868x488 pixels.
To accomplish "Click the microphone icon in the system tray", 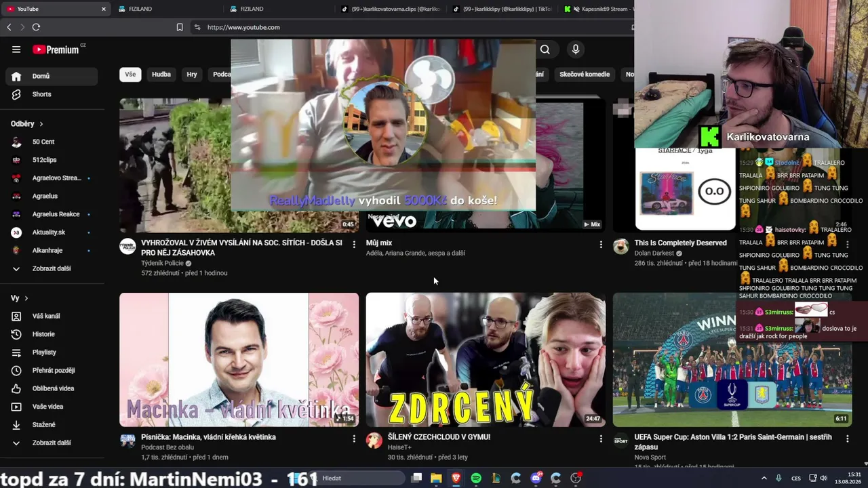I will (x=778, y=479).
